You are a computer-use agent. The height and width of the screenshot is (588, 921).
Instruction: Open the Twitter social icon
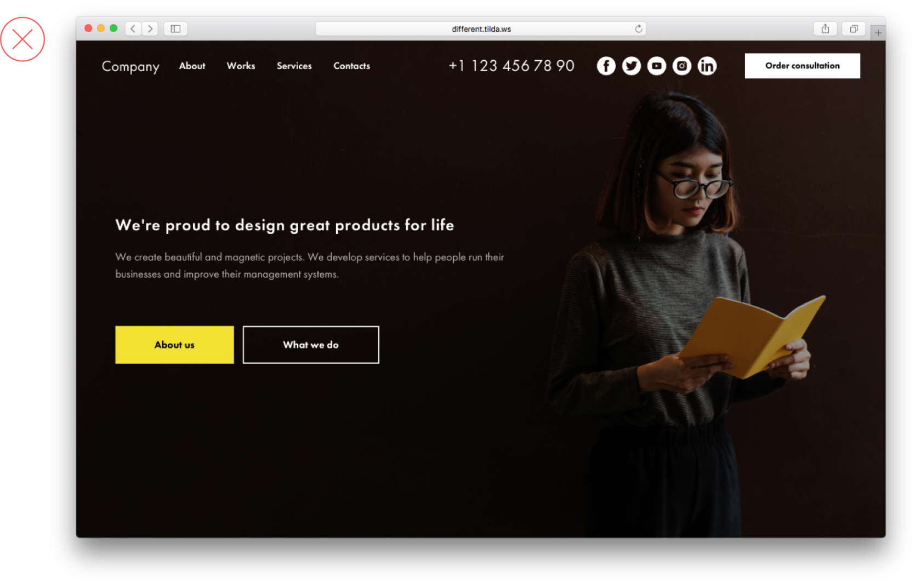631,66
